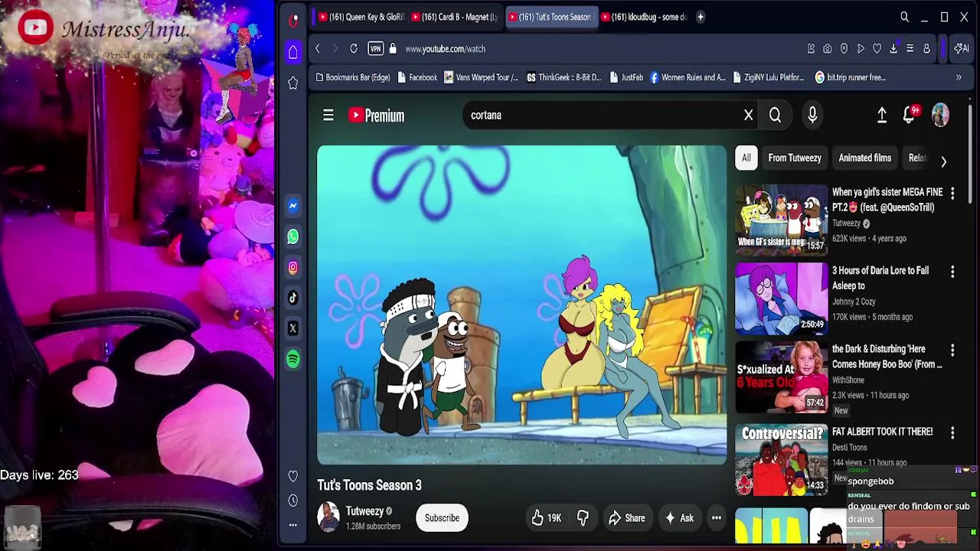Click the YouTube address bar URL
Screen dimensions: 980x551
pyautogui.click(x=446, y=49)
